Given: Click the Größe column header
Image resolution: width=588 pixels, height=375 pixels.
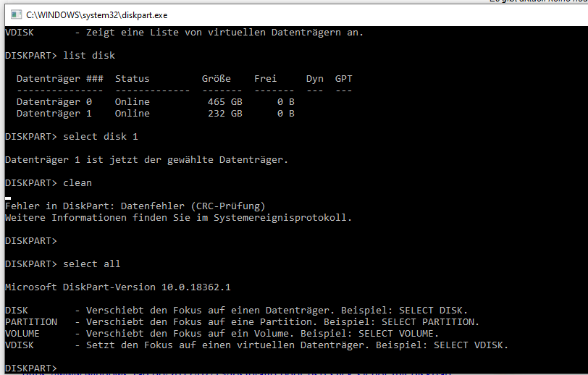Looking at the screenshot, I should click(216, 78).
